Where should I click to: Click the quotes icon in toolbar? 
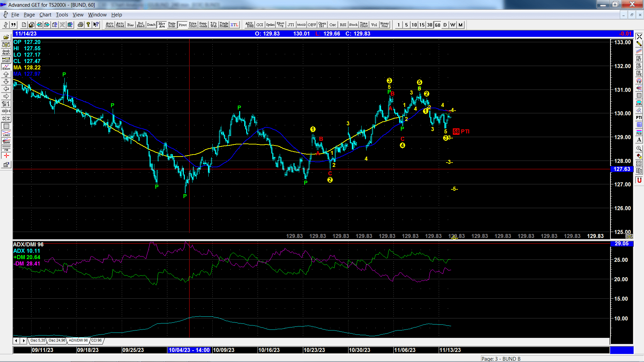click(13, 25)
